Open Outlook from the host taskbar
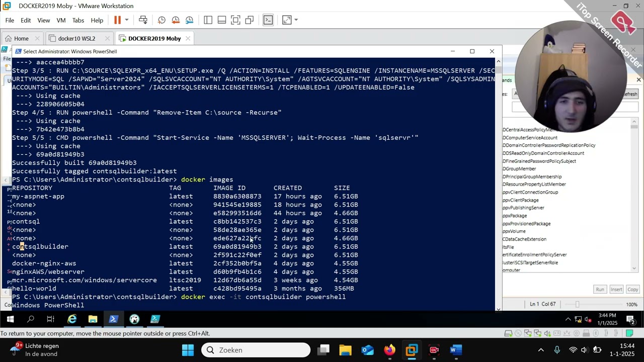Viewport: 644px width, 362px height. (368, 350)
